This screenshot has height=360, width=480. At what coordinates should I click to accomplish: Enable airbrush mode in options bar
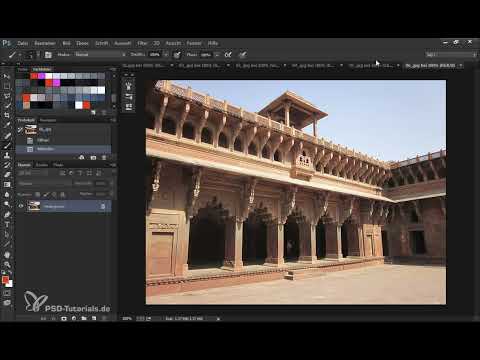[228, 55]
